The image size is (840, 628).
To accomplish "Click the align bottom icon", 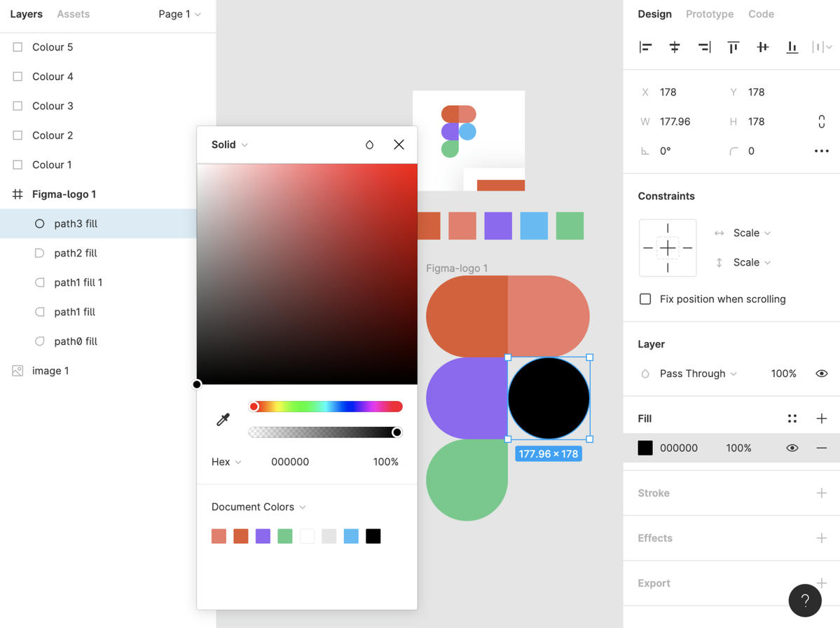I will 792,47.
